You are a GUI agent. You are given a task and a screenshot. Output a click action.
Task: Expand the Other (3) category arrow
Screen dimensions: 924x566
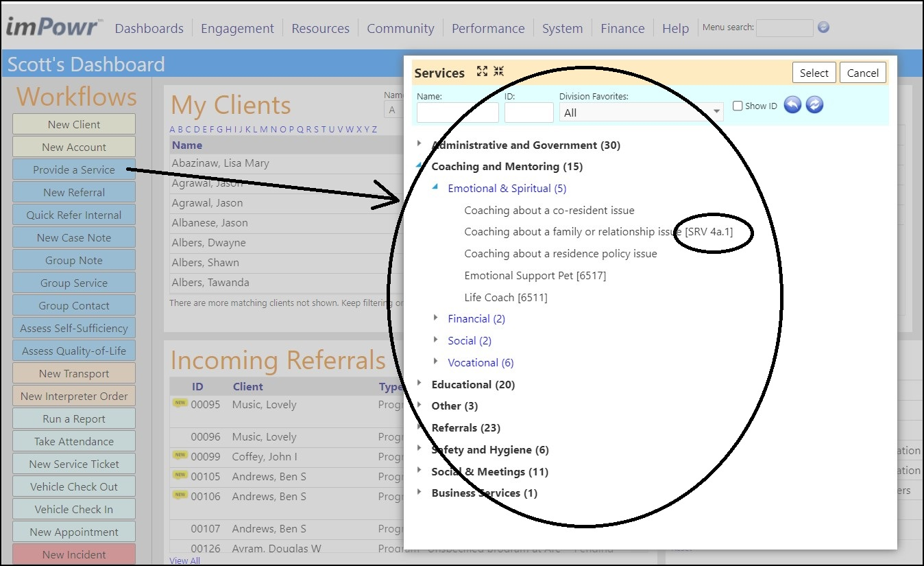click(420, 405)
